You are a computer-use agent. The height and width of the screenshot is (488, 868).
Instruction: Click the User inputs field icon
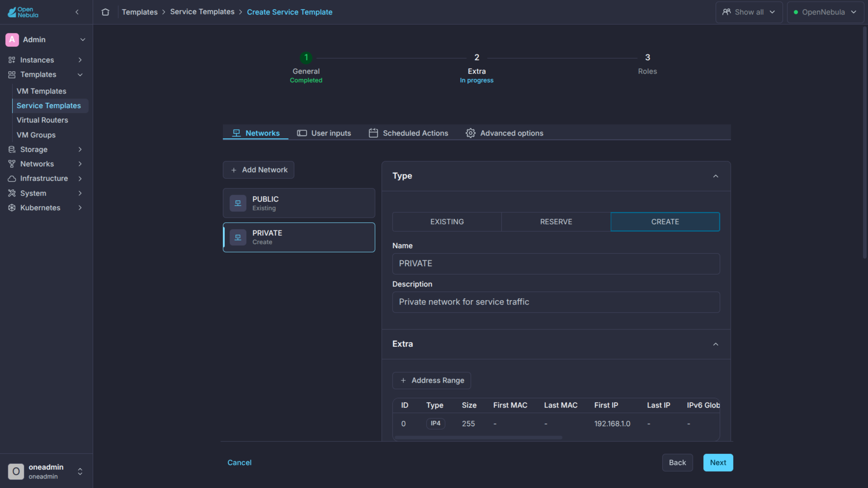click(302, 133)
